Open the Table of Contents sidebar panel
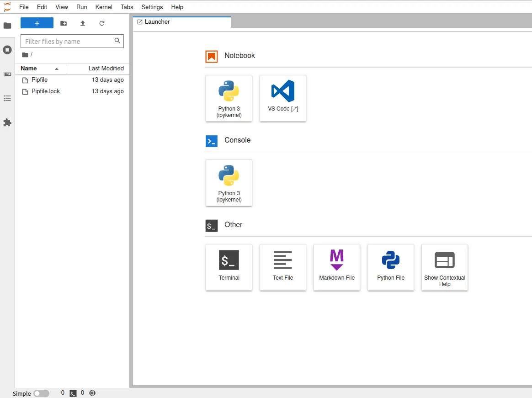The width and height of the screenshot is (532, 398). [7, 98]
